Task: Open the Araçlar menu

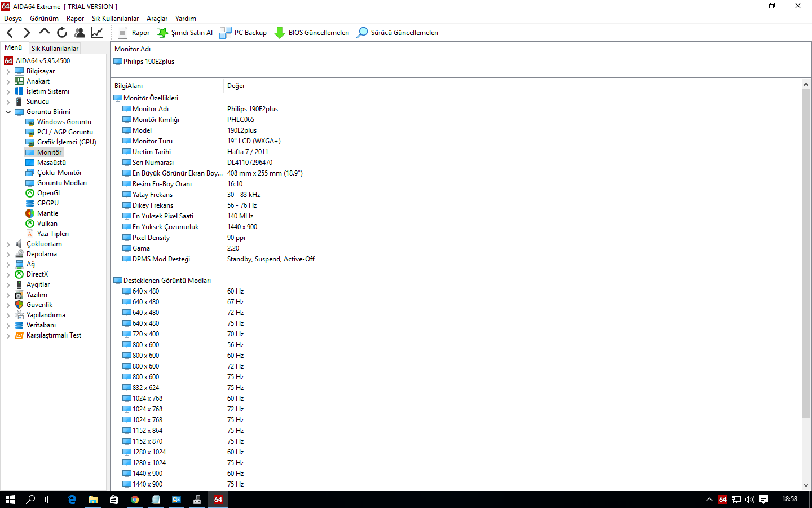Action: (157, 19)
